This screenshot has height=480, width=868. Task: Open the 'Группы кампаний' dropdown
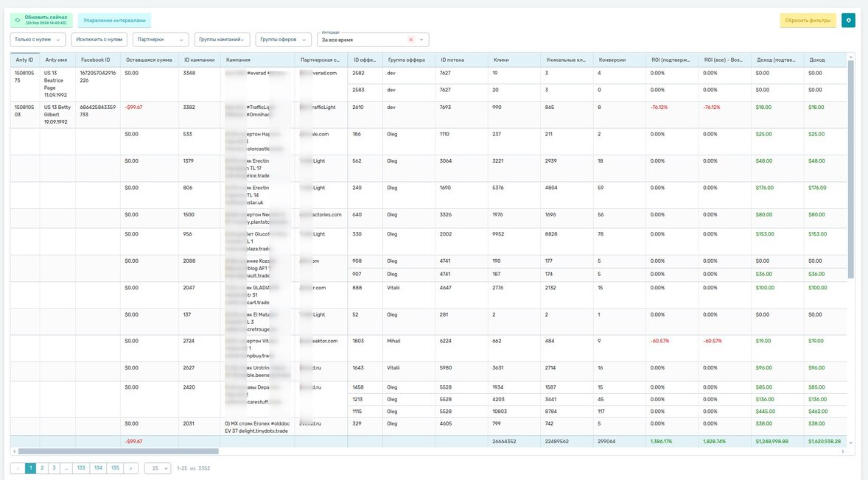coord(223,40)
